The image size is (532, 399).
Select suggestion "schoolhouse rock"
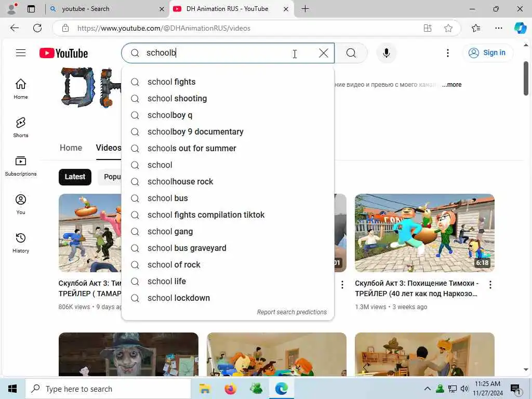(228, 181)
